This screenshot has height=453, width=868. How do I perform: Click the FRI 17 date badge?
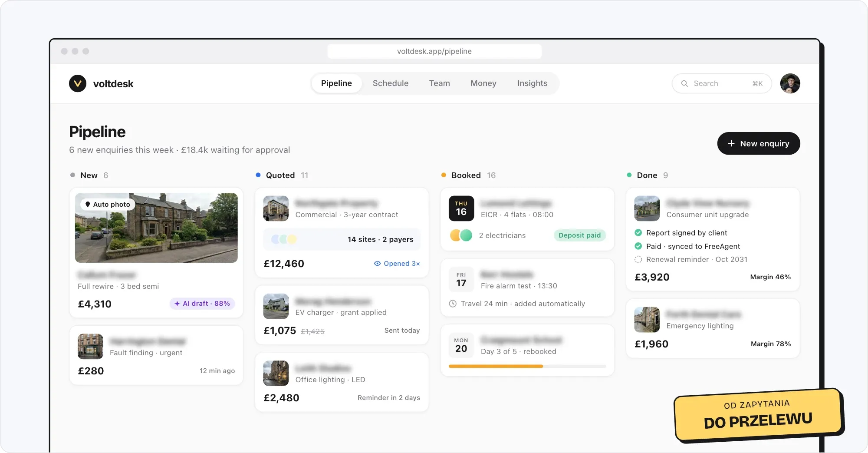coord(461,280)
